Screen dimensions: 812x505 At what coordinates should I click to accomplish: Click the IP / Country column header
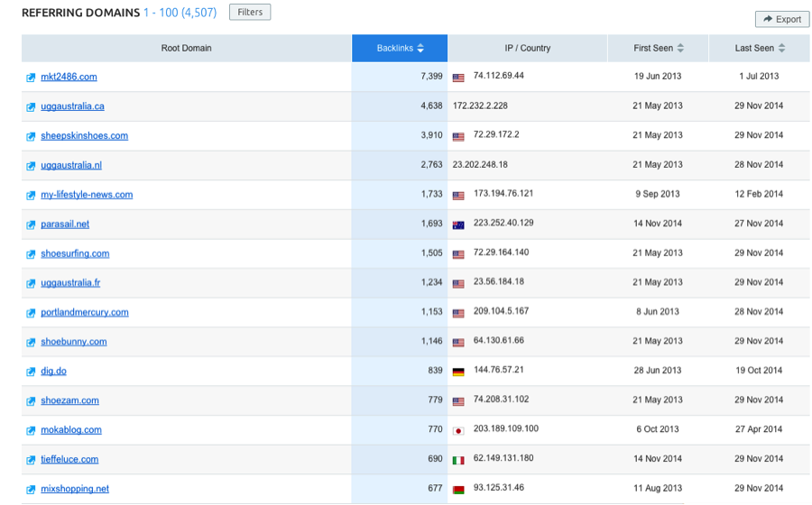pyautogui.click(x=528, y=48)
